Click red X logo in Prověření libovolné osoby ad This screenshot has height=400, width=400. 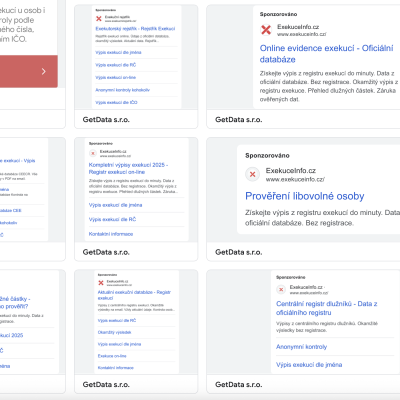tap(253, 174)
